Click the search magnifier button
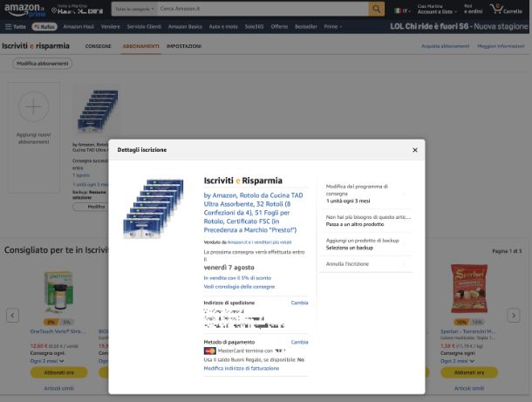Image resolution: width=532 pixels, height=402 pixels. tap(376, 10)
